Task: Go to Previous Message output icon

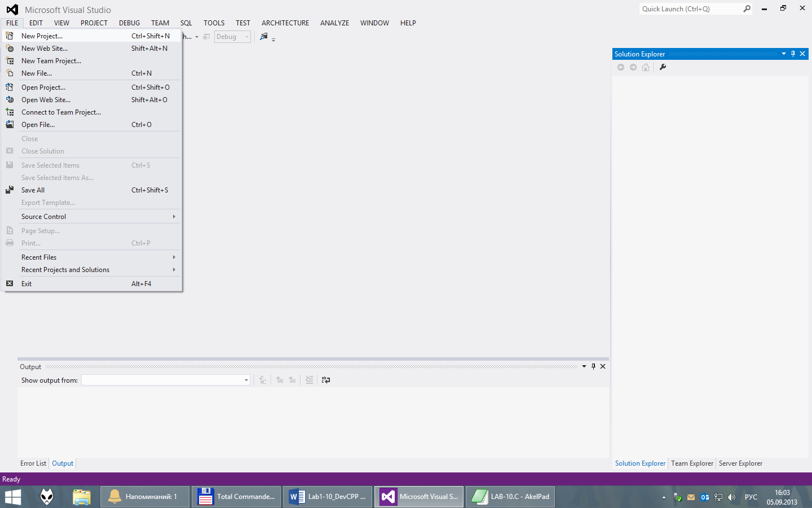Action: (280, 380)
